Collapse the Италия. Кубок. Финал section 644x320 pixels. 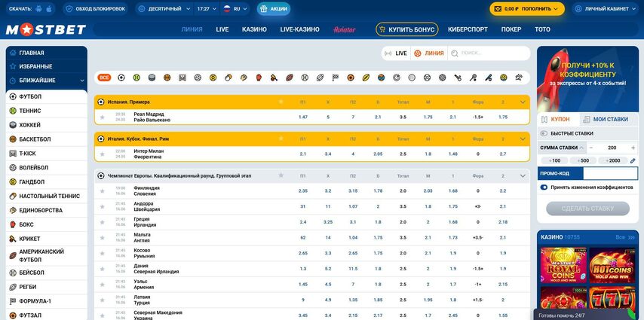[523, 139]
